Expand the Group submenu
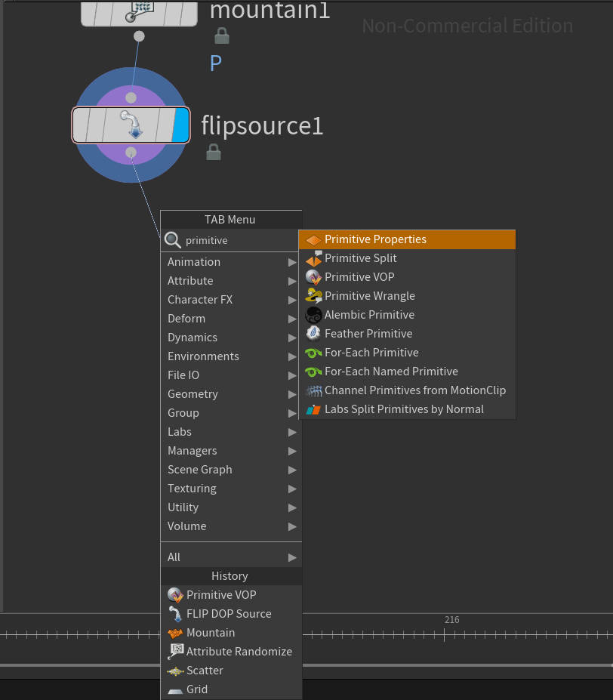Screen dimensions: 613x700 point(231,413)
